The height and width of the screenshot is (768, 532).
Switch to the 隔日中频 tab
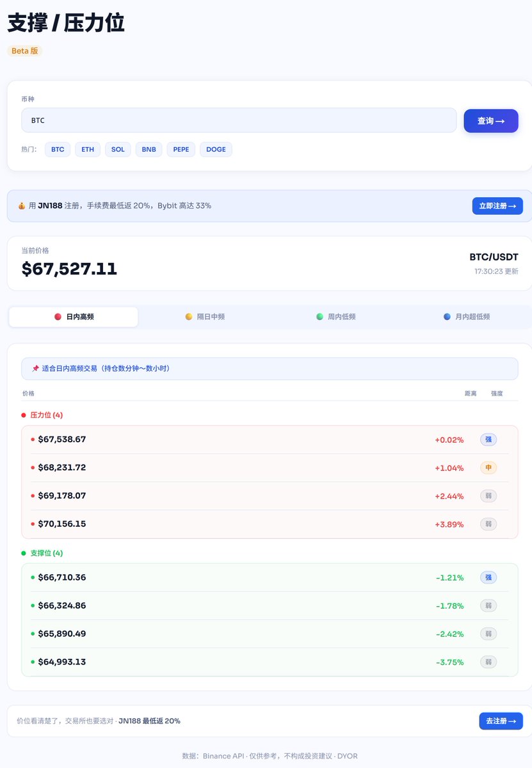(204, 317)
